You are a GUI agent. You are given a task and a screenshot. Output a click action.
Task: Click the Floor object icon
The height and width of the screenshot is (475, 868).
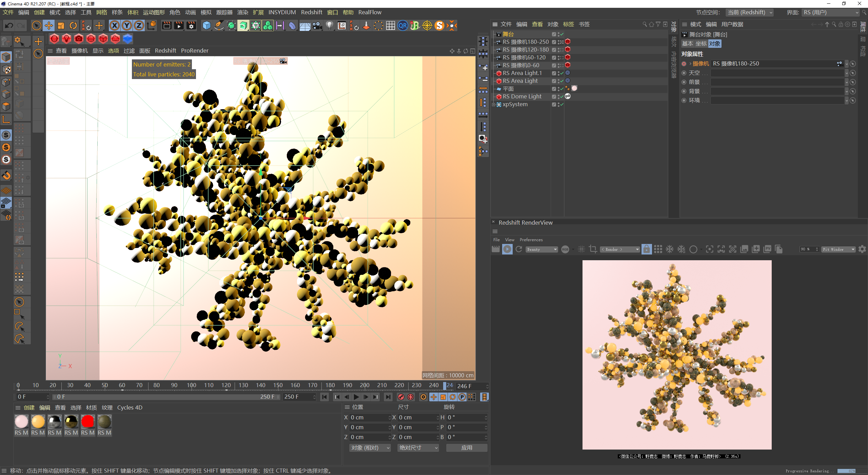[305, 25]
